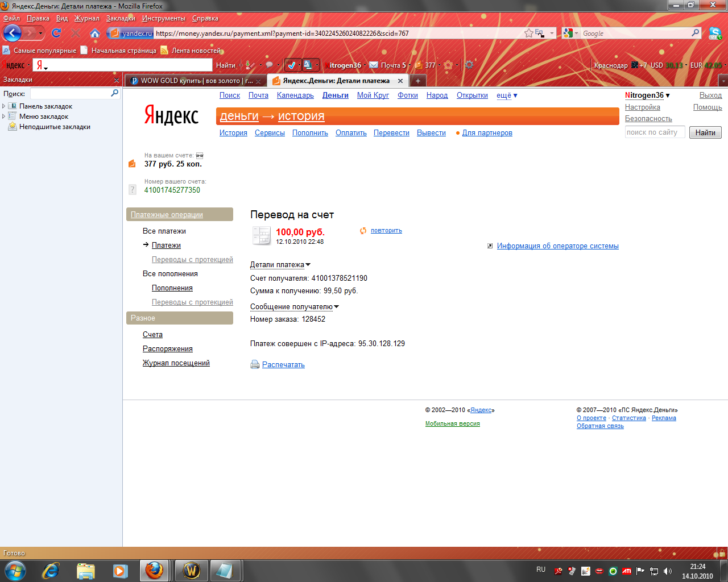The width and height of the screenshot is (728, 582).
Task: Open Распоряжения link in sidebar
Action: (168, 348)
